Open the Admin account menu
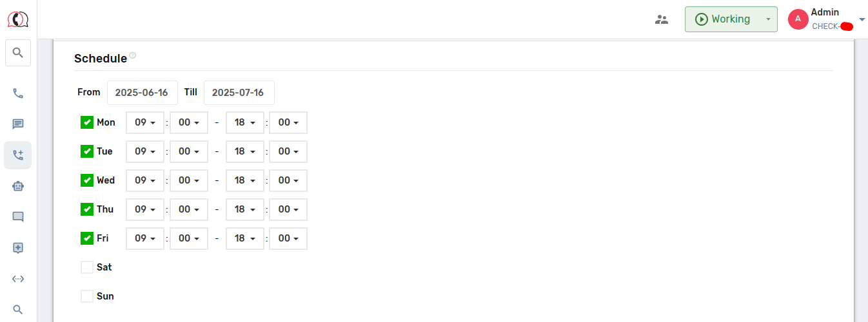This screenshot has height=322, width=868. [827, 19]
